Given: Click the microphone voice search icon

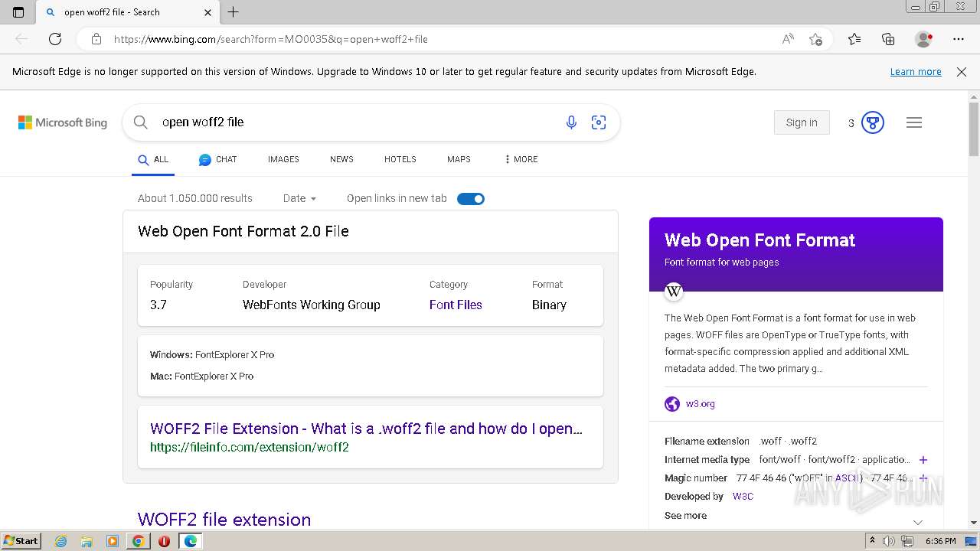Looking at the screenshot, I should (x=571, y=122).
